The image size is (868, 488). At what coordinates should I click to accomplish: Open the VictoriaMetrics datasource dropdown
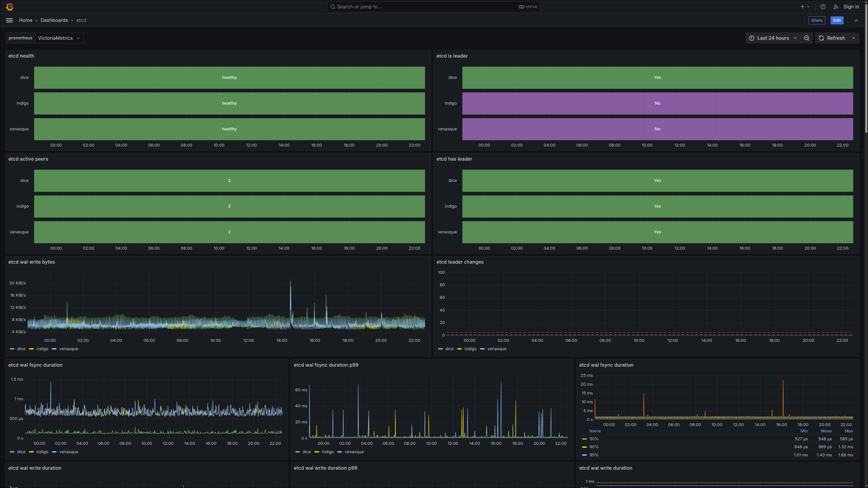click(x=59, y=38)
